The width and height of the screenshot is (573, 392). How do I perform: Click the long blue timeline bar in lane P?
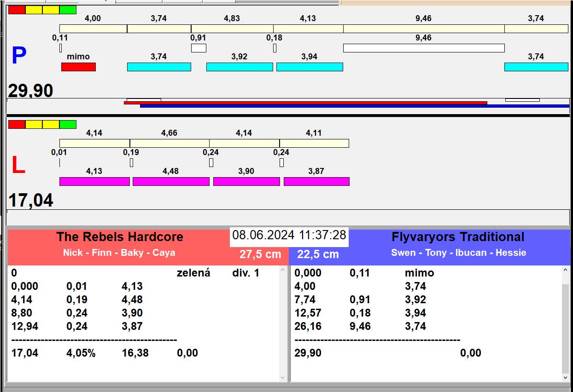pos(354,106)
